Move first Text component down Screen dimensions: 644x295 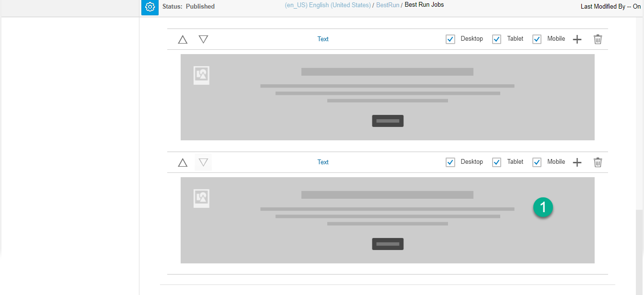coord(203,39)
